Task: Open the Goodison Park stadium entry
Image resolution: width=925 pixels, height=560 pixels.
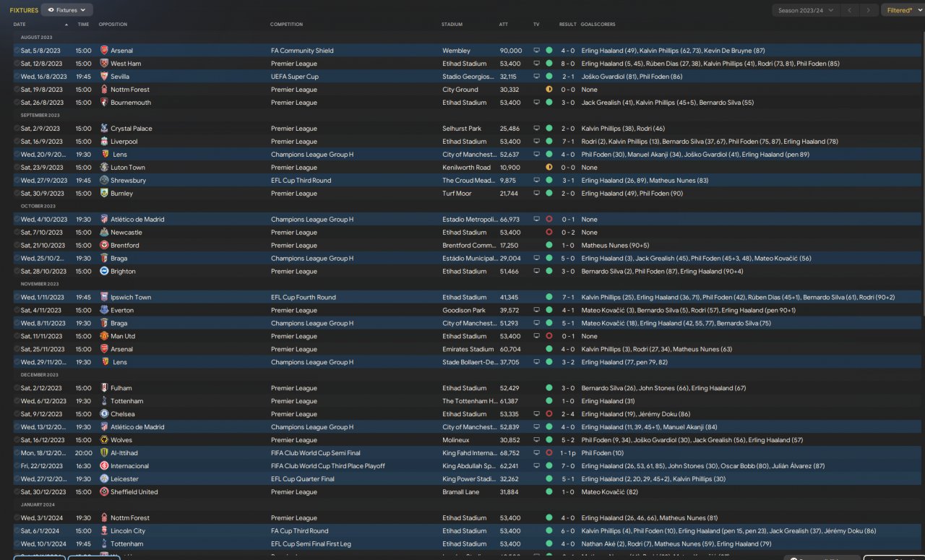Action: coord(463,311)
